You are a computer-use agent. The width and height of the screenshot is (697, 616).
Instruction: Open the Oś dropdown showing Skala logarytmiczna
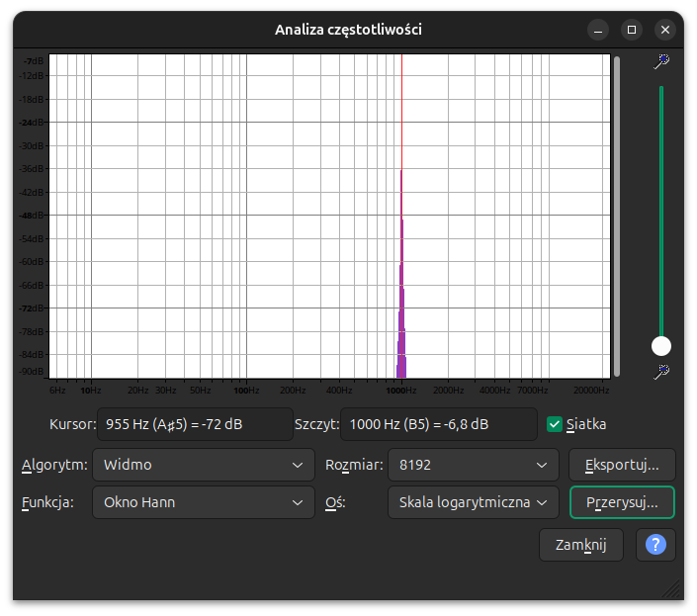point(474,502)
